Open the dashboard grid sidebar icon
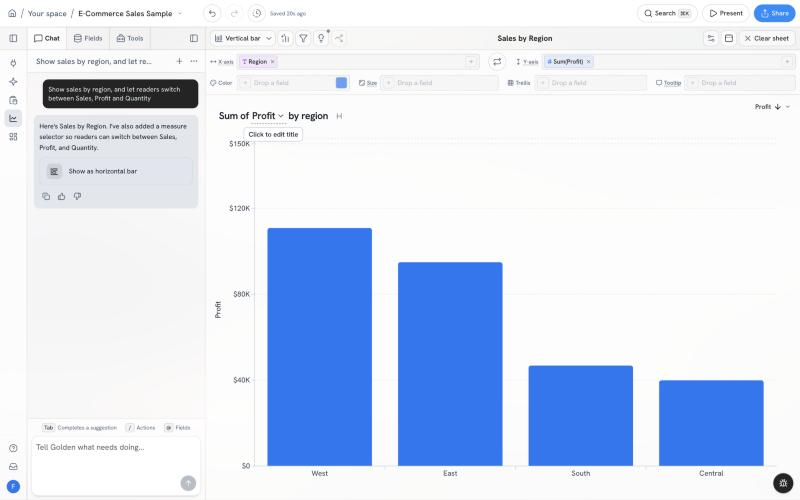Screen dimensions: 800x500 click(13, 137)
